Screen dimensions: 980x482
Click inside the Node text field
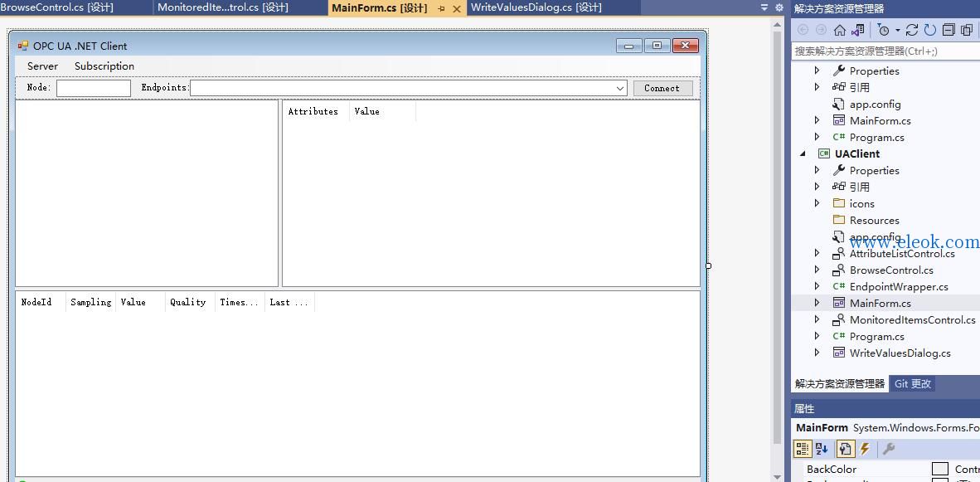[x=94, y=88]
